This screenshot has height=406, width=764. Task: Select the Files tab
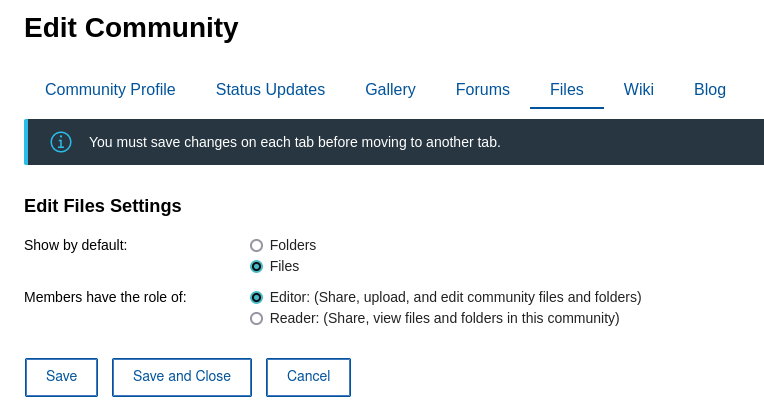567,90
